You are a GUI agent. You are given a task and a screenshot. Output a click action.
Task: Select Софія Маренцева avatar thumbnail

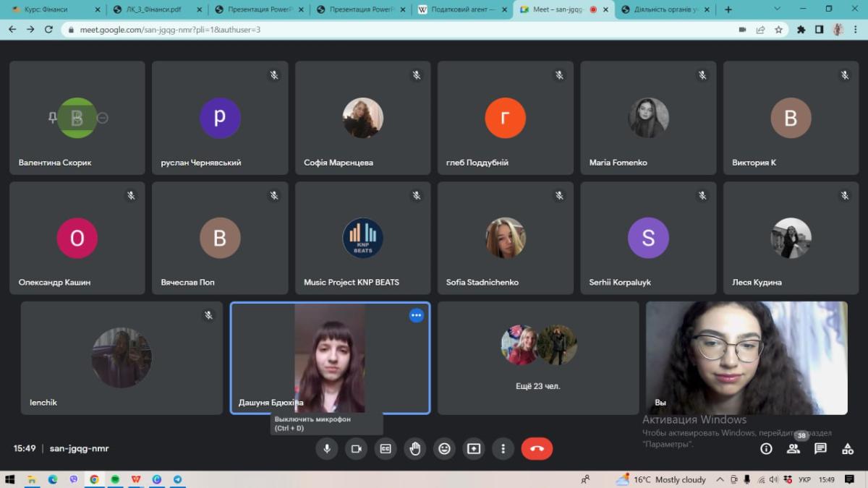tap(362, 118)
